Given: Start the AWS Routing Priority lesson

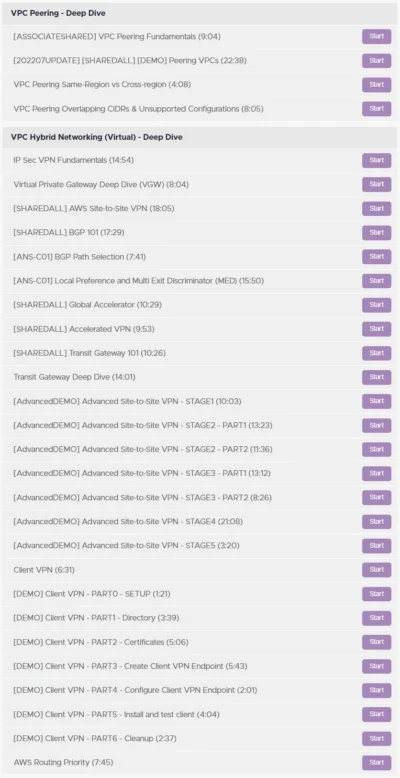Looking at the screenshot, I should tap(376, 763).
